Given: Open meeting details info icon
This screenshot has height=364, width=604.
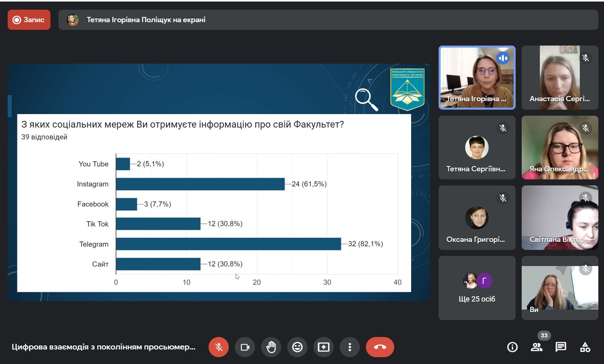Looking at the screenshot, I should click(512, 347).
